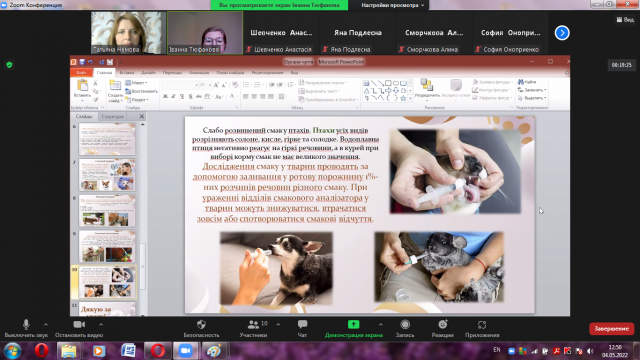Click the red End meeting button

click(x=611, y=329)
